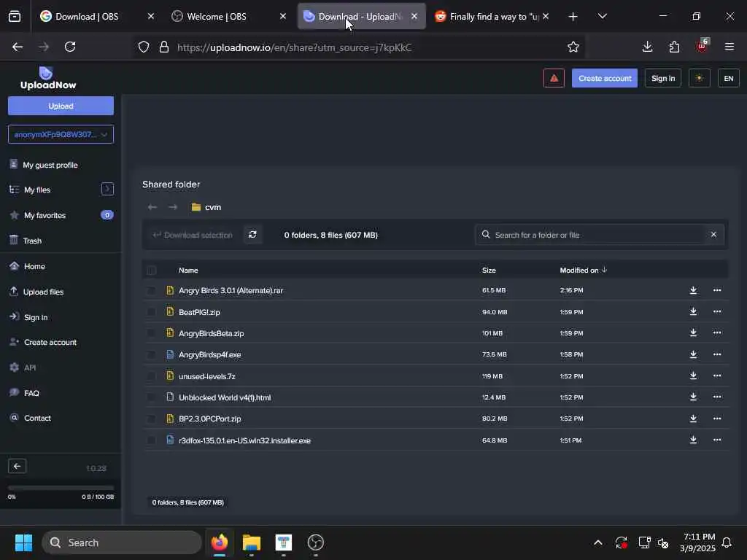Download AngryBirdsp4f.exe via its arrow icon
Viewport: 747px width, 560px height.
pos(693,354)
